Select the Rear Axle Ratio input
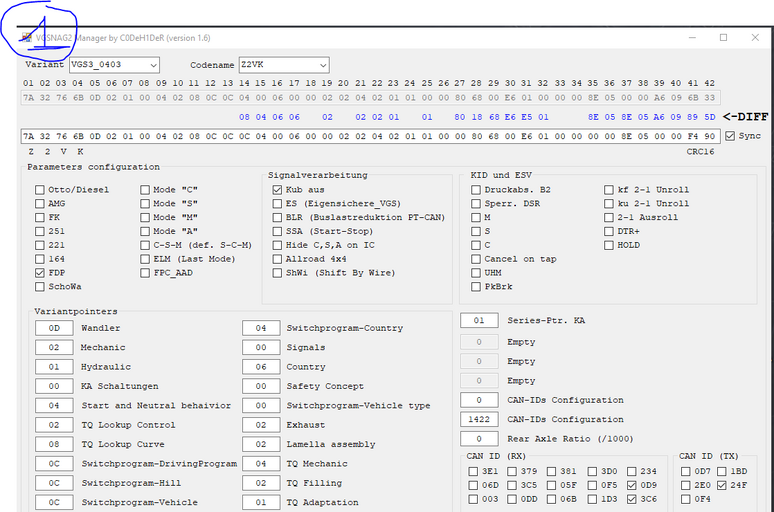The height and width of the screenshot is (512, 774). point(478,439)
